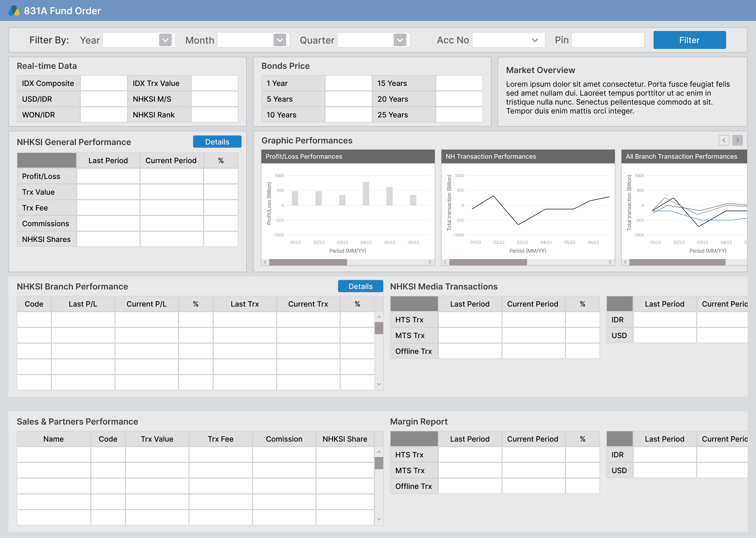Click the 20 Years bond price cell

pyautogui.click(x=459, y=99)
